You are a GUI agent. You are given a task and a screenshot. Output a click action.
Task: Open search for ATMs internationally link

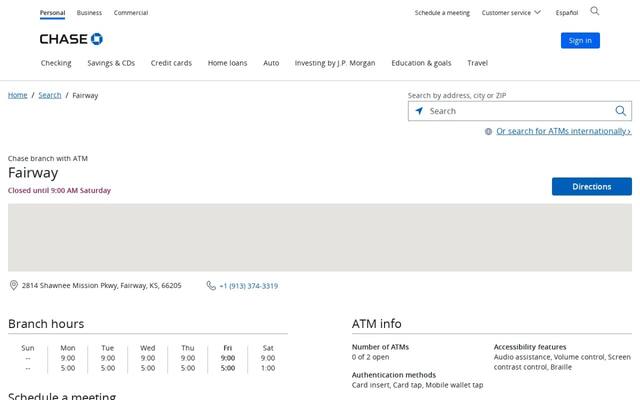[x=564, y=131]
